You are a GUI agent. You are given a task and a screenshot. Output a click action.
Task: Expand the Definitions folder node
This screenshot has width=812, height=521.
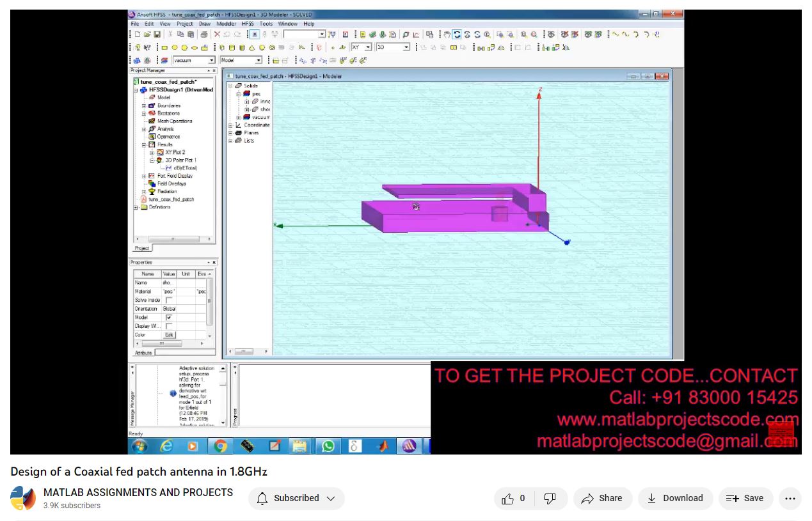point(136,207)
